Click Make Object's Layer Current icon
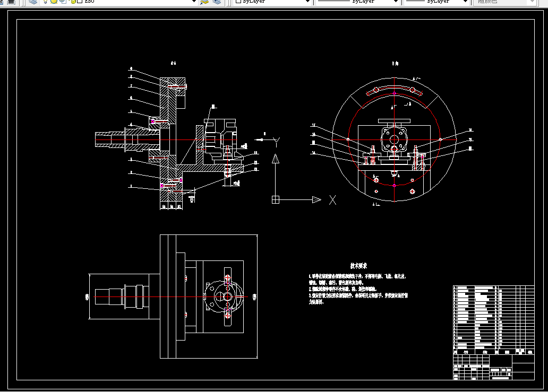548x392 pixels. [x=204, y=2]
